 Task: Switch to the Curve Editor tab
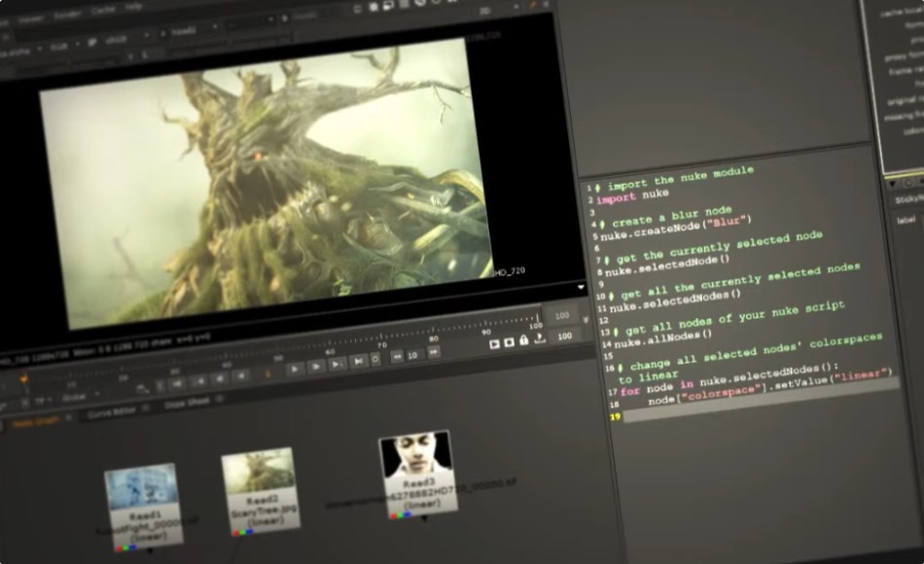coord(113,411)
